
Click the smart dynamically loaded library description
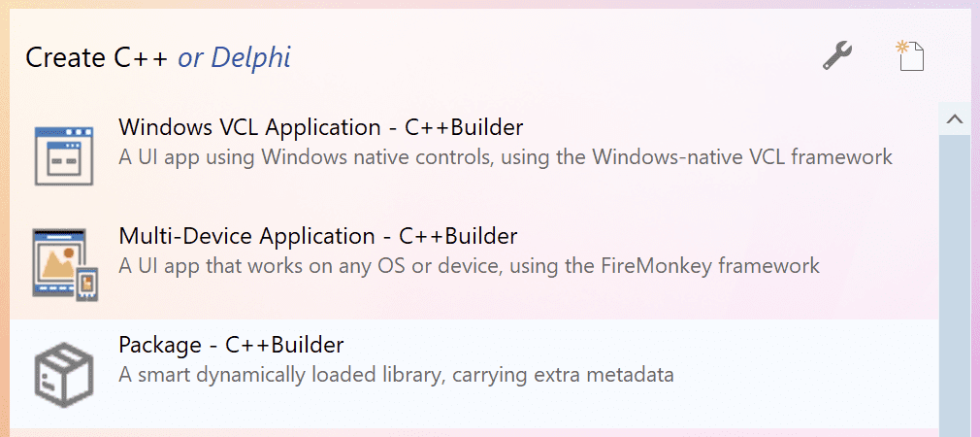(x=396, y=374)
